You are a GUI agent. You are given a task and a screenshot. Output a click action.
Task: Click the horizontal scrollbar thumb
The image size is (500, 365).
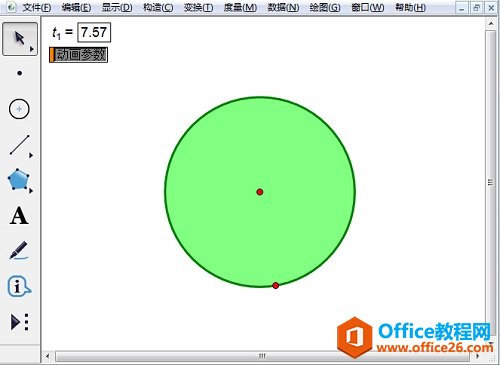point(262,356)
